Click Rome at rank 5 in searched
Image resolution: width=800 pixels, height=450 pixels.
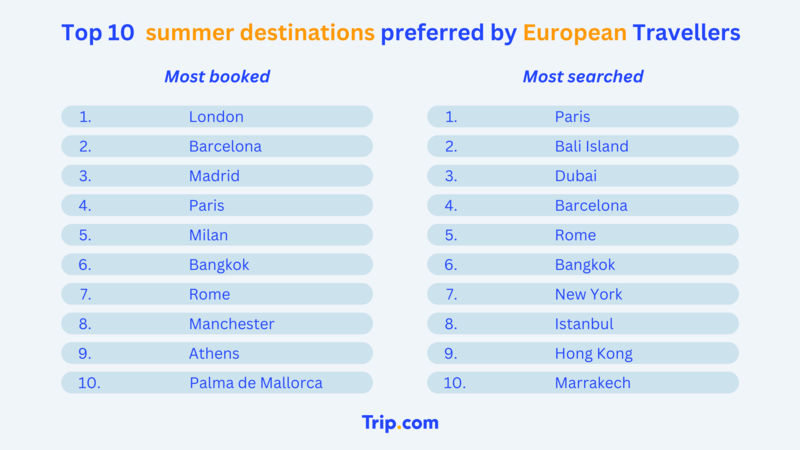pyautogui.click(x=583, y=235)
